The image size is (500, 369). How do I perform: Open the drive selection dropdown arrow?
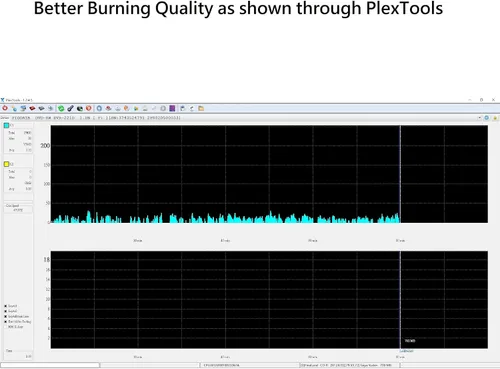click(x=479, y=118)
